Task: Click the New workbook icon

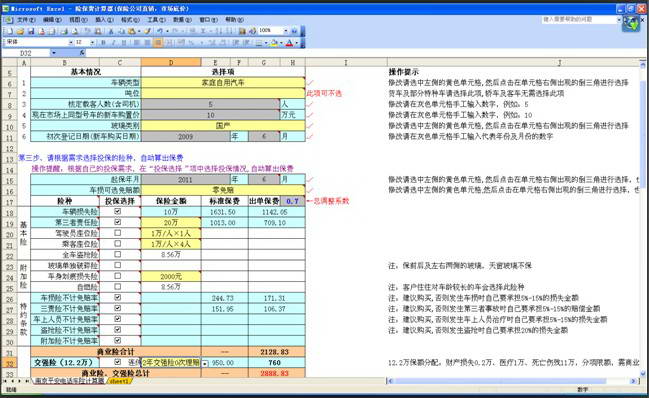Action: 10,31
